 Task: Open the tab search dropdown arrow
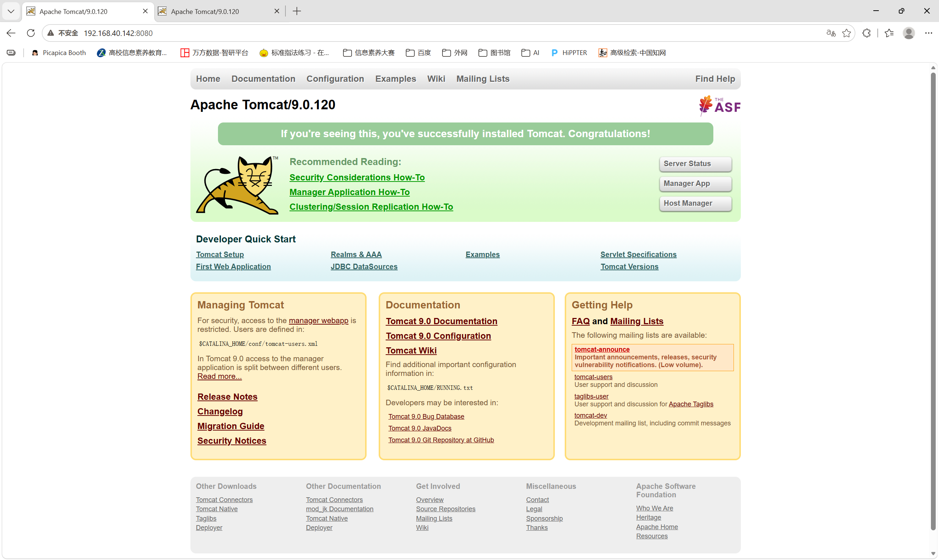(x=11, y=11)
